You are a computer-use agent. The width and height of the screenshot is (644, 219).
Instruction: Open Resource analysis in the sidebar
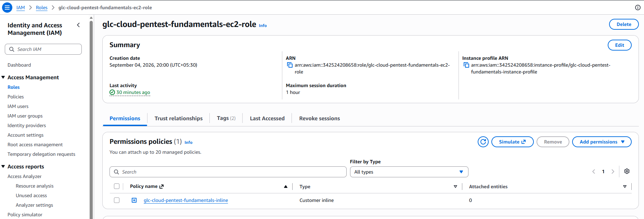point(35,186)
